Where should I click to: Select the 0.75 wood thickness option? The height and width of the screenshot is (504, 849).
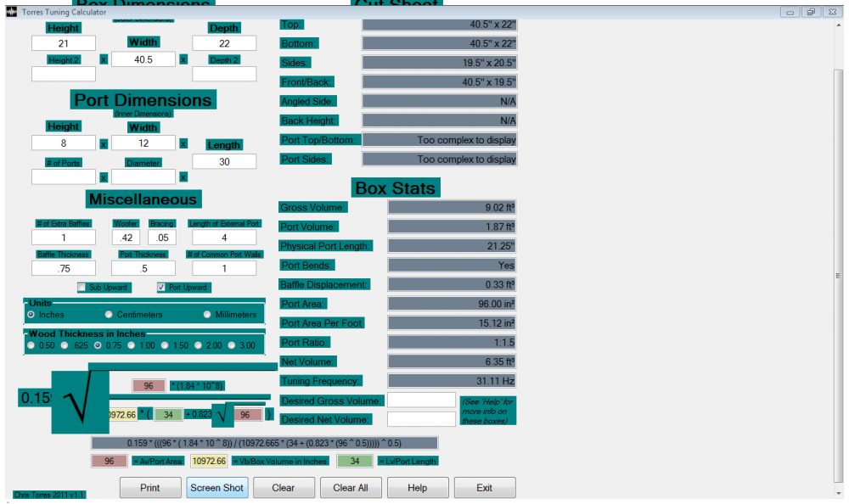[x=98, y=345]
